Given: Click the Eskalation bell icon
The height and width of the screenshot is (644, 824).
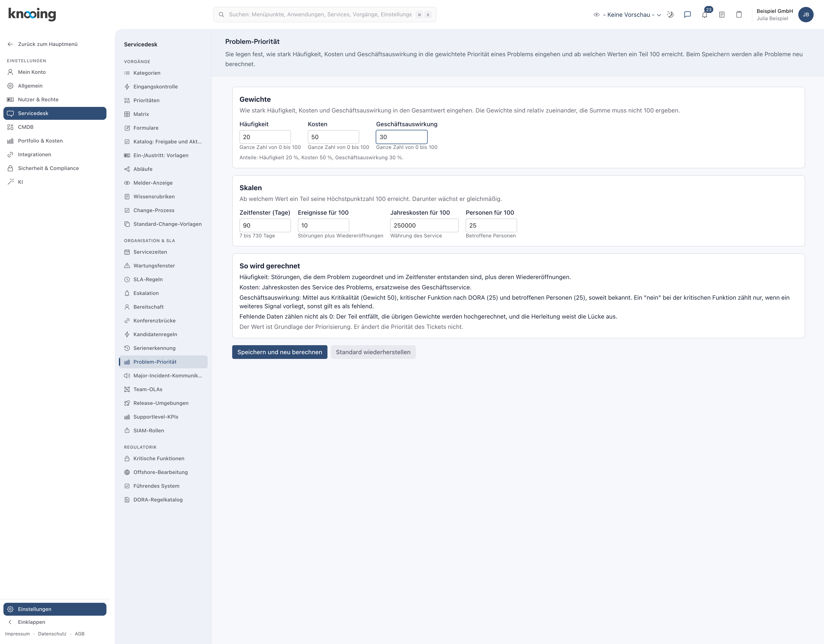Looking at the screenshot, I should [x=127, y=293].
